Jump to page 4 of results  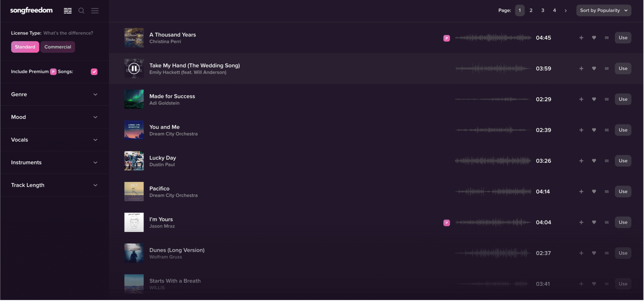coord(554,10)
